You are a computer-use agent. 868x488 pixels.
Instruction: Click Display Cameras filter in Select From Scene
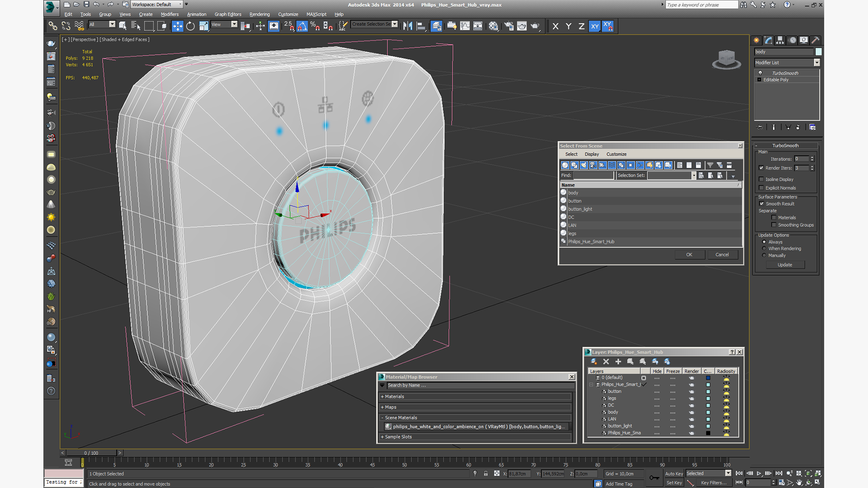593,165
